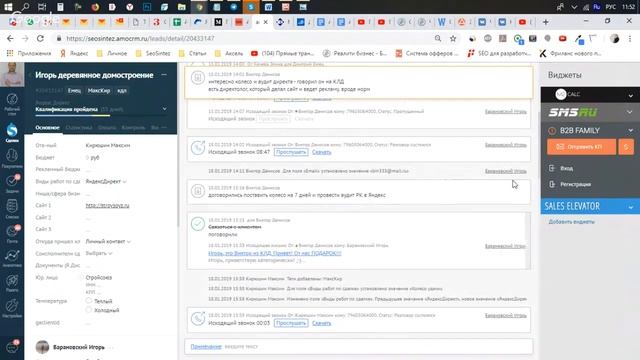Click the кдл tag
This screenshot has height=360, width=640.
122,90
